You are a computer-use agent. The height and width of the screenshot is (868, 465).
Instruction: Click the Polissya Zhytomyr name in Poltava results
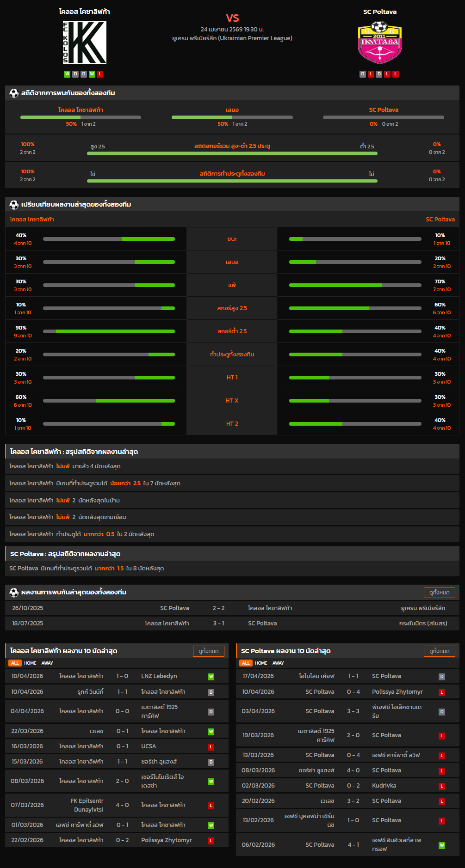click(x=397, y=692)
